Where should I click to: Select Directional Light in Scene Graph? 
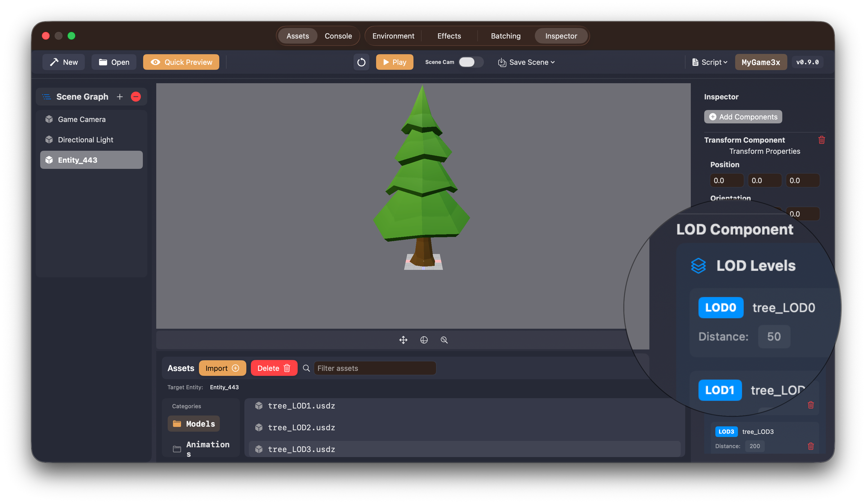pyautogui.click(x=86, y=140)
